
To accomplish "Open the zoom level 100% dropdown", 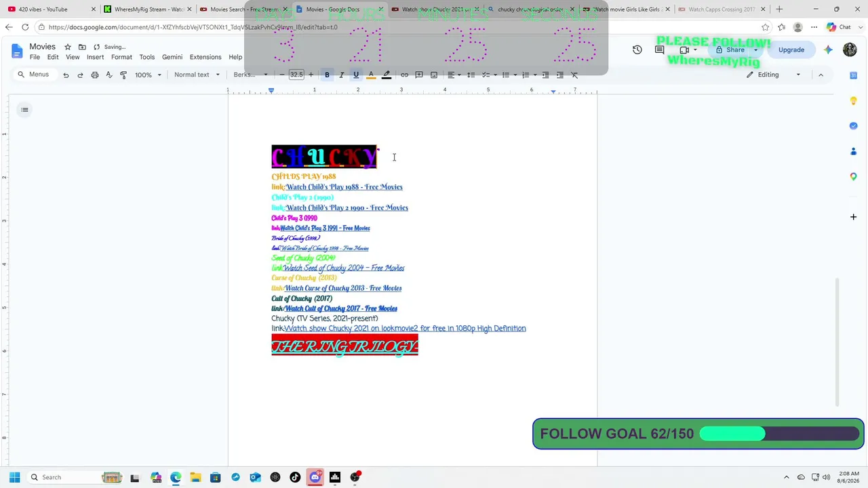I will point(148,75).
